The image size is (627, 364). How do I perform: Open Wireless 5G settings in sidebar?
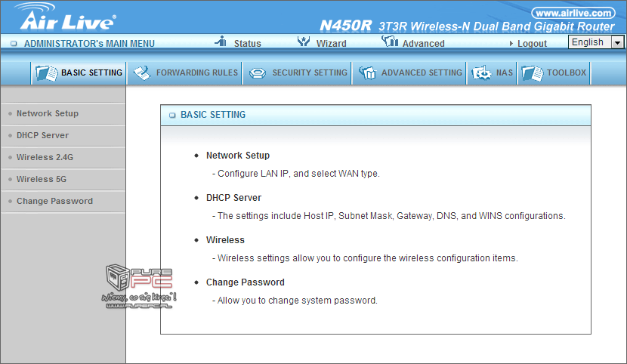[x=41, y=179]
